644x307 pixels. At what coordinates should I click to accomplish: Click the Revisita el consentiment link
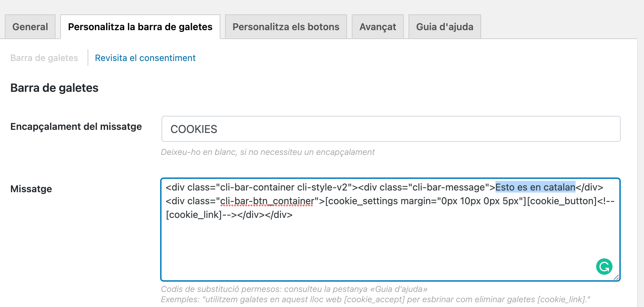point(145,58)
